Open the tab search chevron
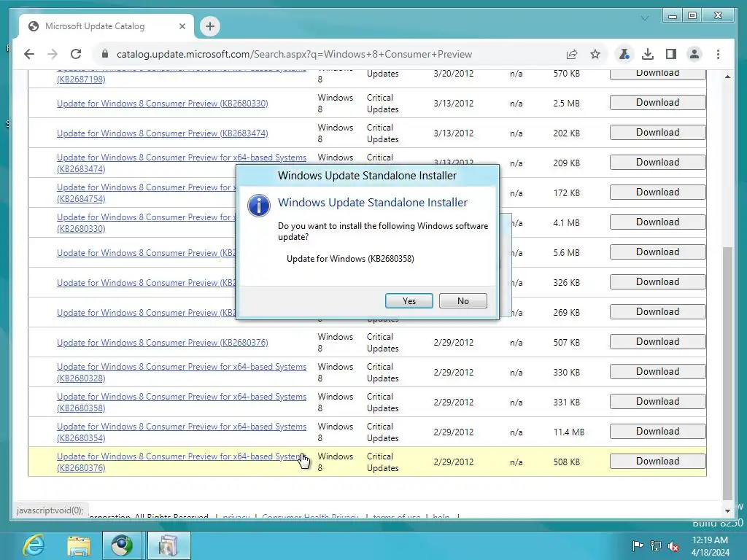 [645, 18]
